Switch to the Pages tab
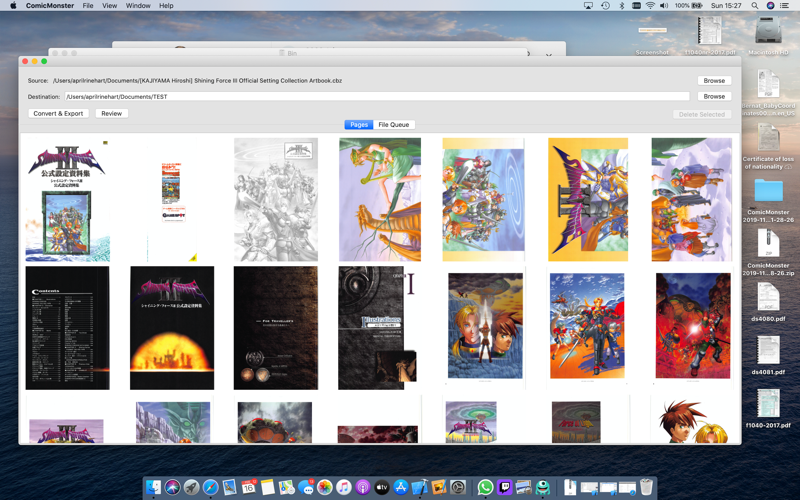 (x=359, y=124)
